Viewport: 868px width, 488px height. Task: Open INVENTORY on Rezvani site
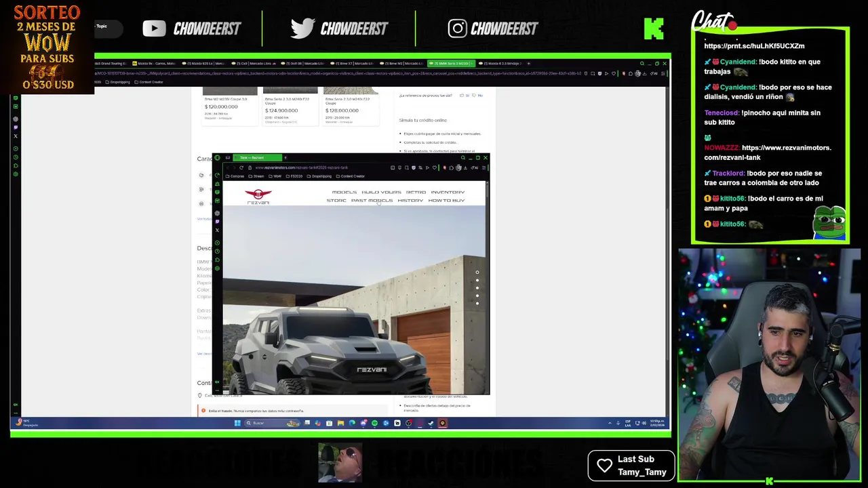(448, 192)
